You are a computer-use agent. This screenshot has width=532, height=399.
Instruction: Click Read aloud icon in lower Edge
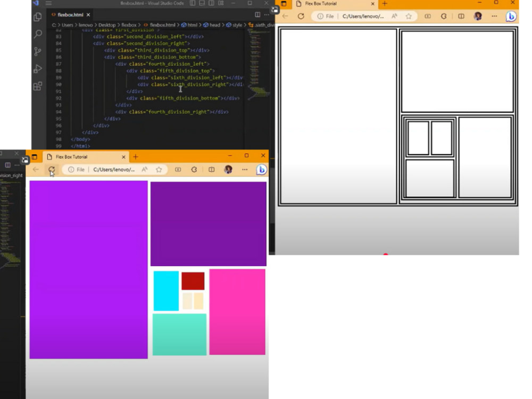point(145,169)
